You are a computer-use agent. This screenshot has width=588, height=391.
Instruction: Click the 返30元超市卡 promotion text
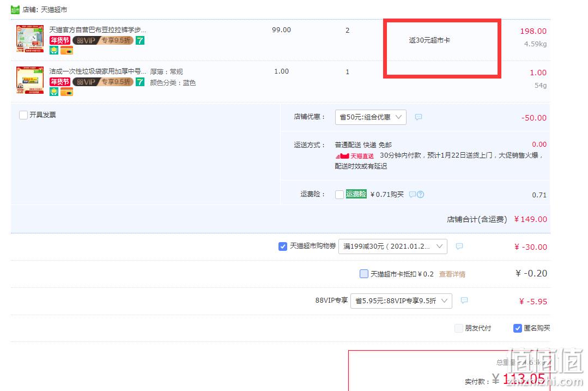(429, 40)
